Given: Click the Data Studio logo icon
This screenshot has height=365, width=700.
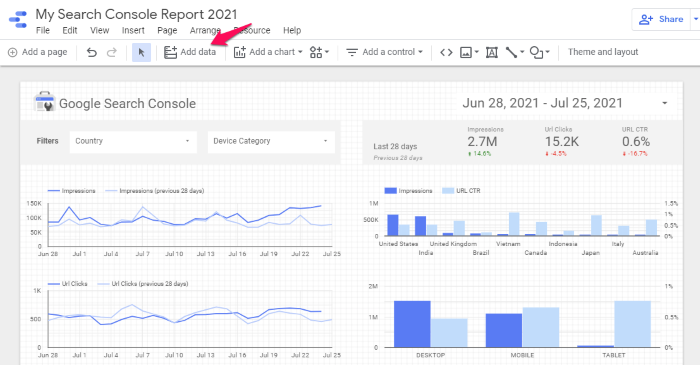Looking at the screenshot, I should [x=18, y=20].
